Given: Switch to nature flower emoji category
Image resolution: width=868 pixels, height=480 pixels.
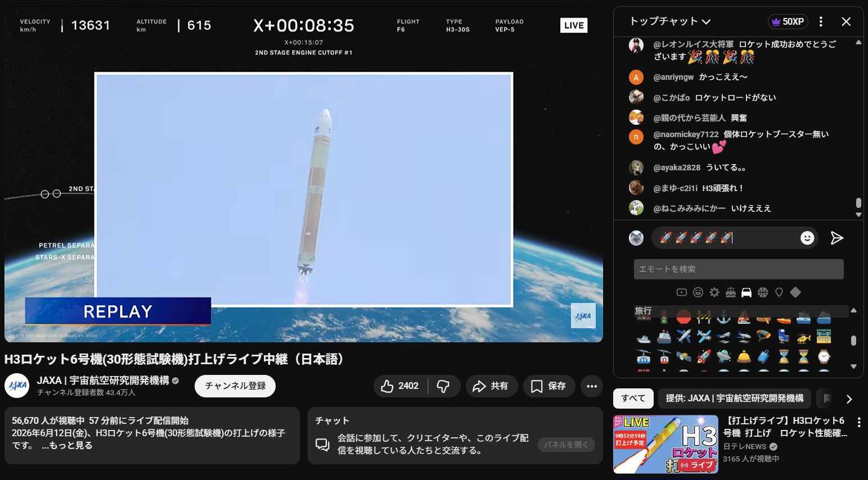Looking at the screenshot, I should tap(714, 292).
